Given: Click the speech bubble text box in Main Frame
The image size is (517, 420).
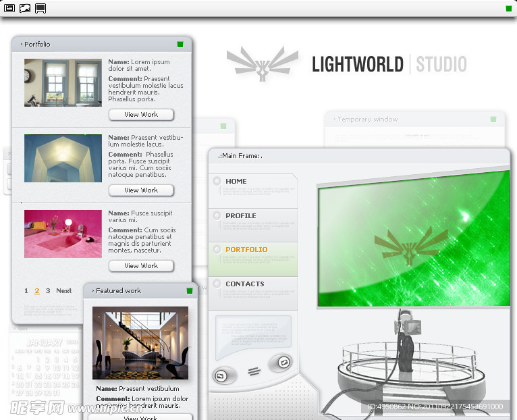Looking at the screenshot, I should pos(253,336).
